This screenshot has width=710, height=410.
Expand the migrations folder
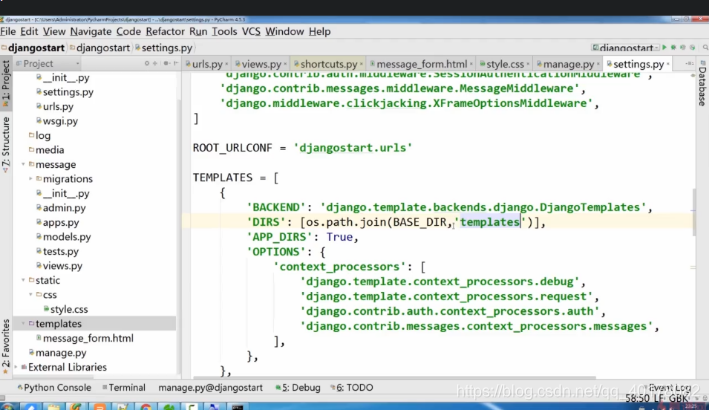[30, 179]
